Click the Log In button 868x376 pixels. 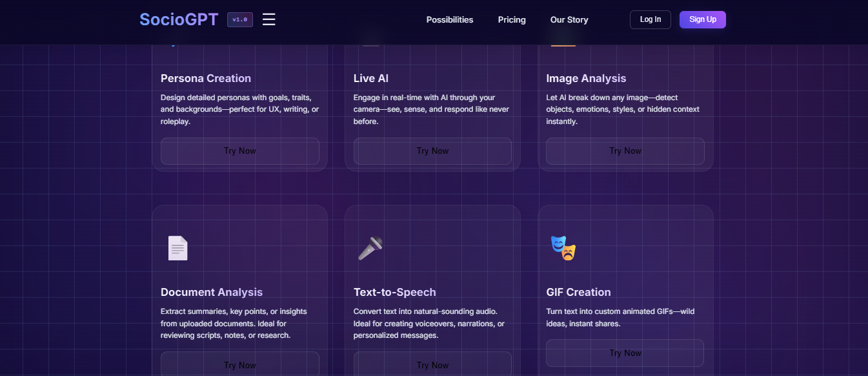[x=651, y=19]
